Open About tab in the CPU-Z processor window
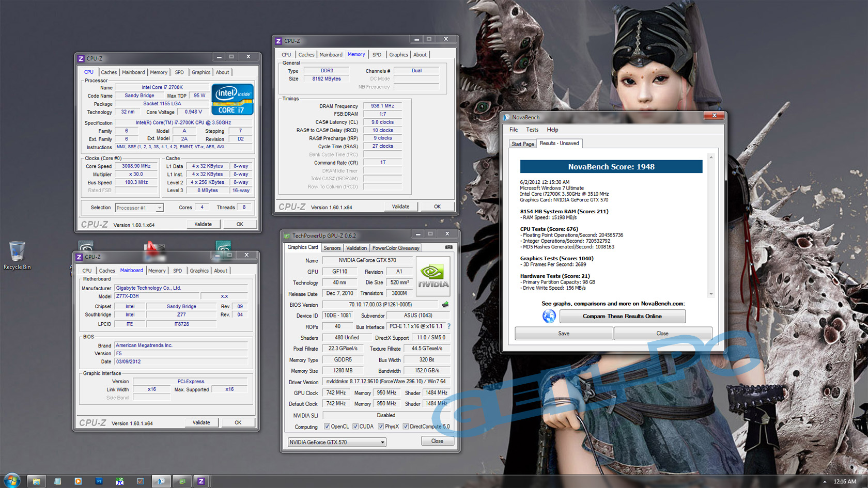This screenshot has height=488, width=868. [x=222, y=72]
